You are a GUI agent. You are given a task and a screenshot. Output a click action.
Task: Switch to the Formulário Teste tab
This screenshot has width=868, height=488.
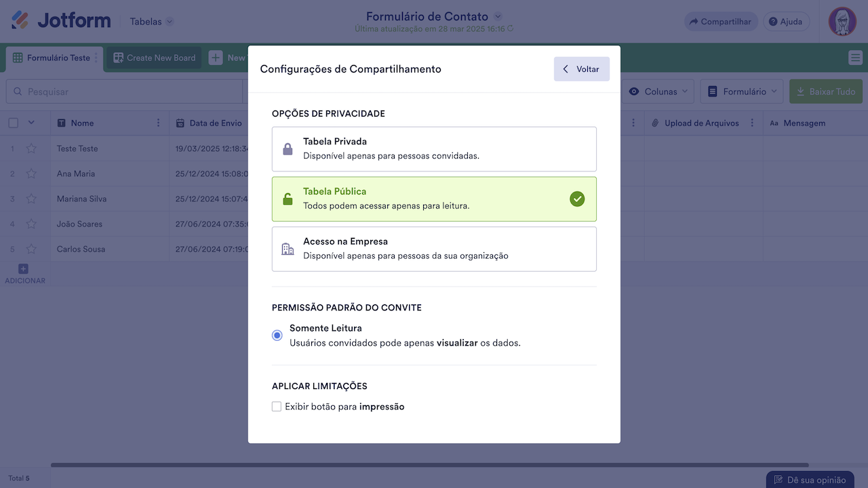[x=52, y=58]
